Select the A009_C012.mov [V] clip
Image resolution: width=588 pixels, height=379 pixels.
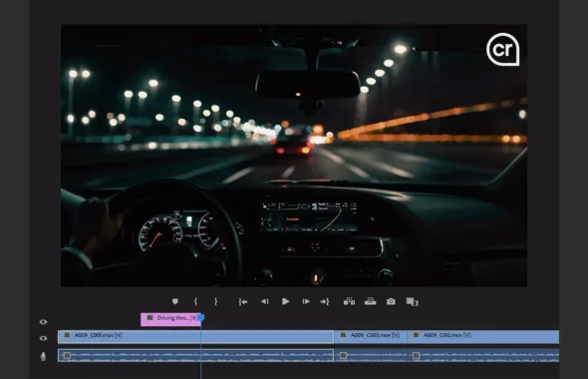click(483, 336)
